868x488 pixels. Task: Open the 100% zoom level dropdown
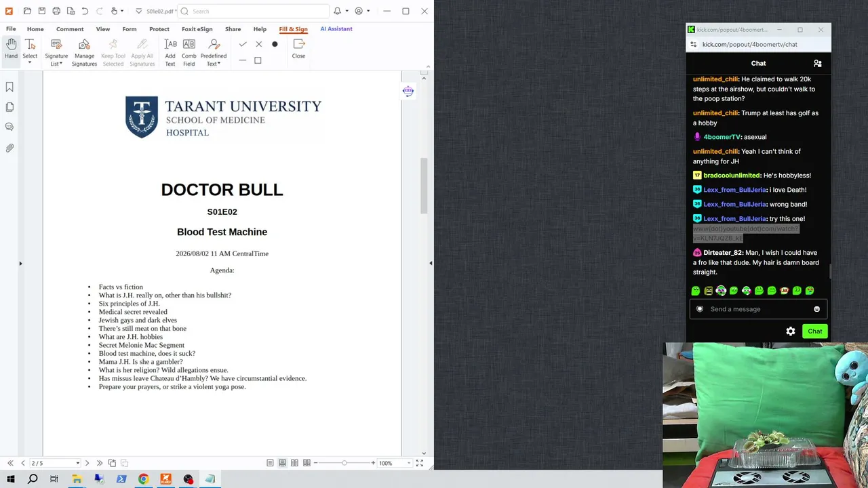408,463
